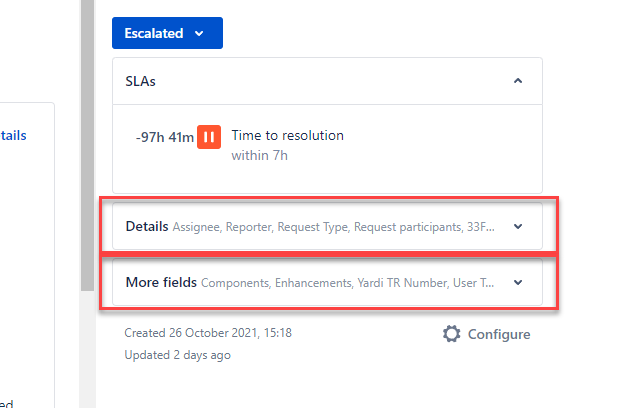The image size is (638, 408).
Task: Collapse the SLAs panel using the up chevron
Action: coord(518,81)
